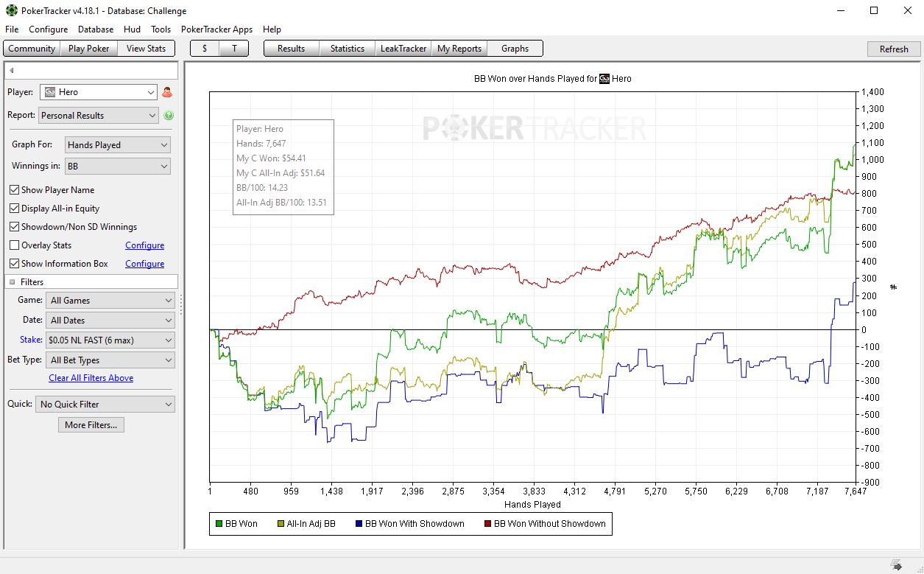
Task: Click the player selection person icon
Action: pos(167,92)
